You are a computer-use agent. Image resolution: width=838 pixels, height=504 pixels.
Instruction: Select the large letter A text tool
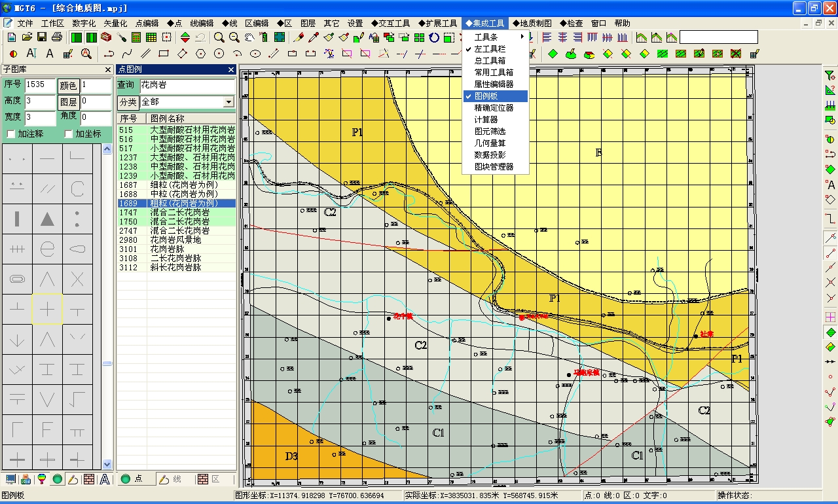tap(50, 54)
